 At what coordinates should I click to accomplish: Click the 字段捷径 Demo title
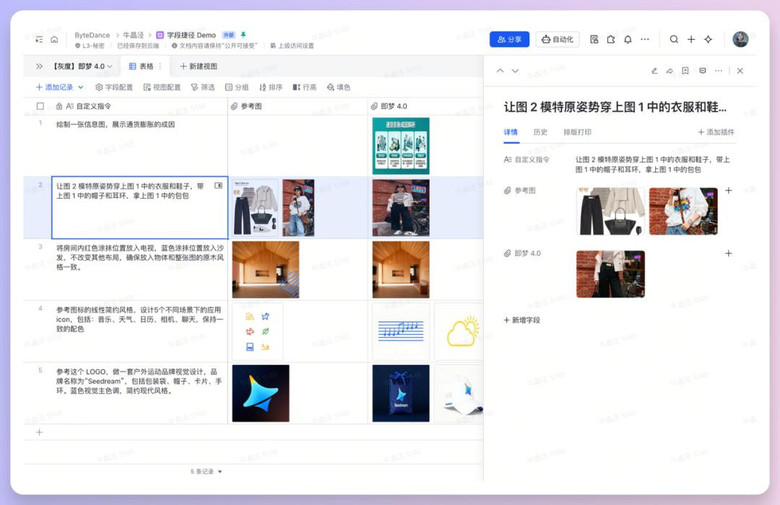coord(192,35)
